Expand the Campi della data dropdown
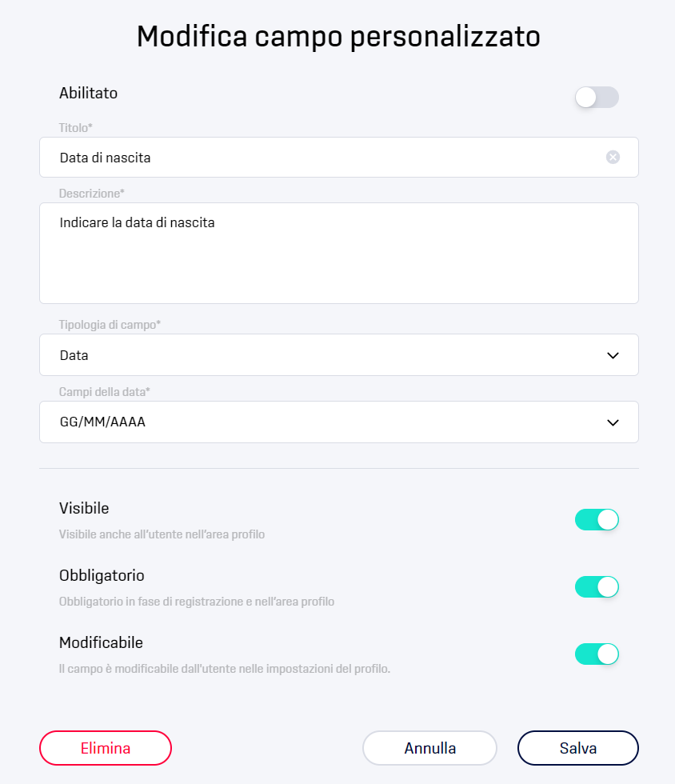Viewport: 675px width, 784px height. (x=339, y=422)
